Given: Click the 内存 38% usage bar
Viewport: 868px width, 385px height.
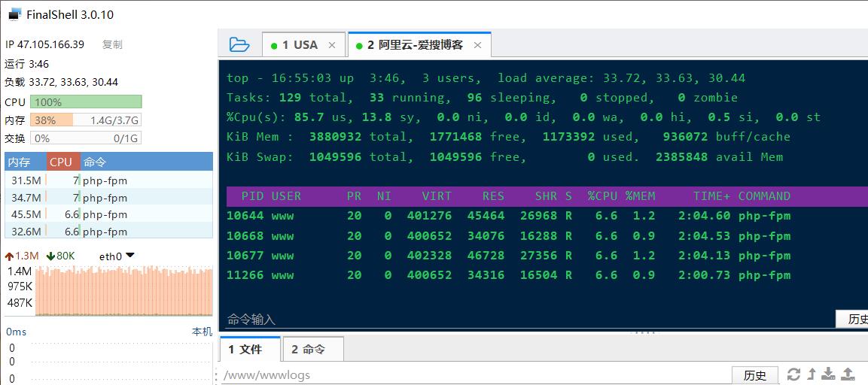Looking at the screenshot, I should click(87, 120).
